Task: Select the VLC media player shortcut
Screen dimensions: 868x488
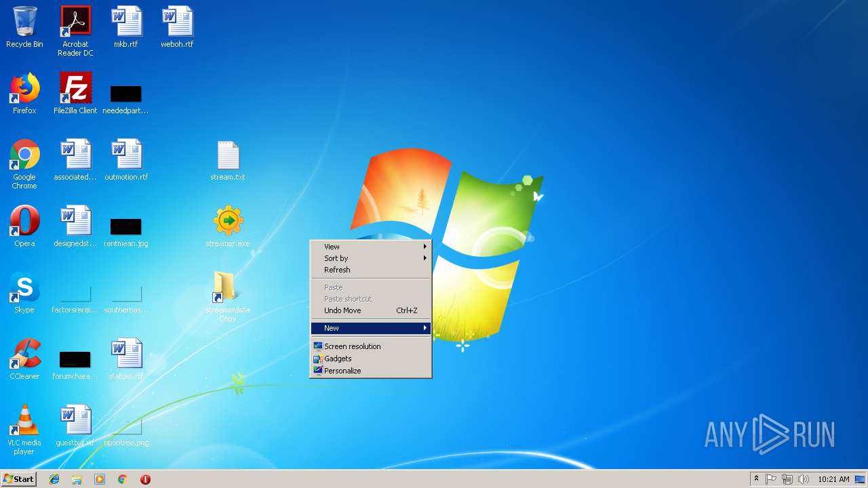Action: click(24, 430)
